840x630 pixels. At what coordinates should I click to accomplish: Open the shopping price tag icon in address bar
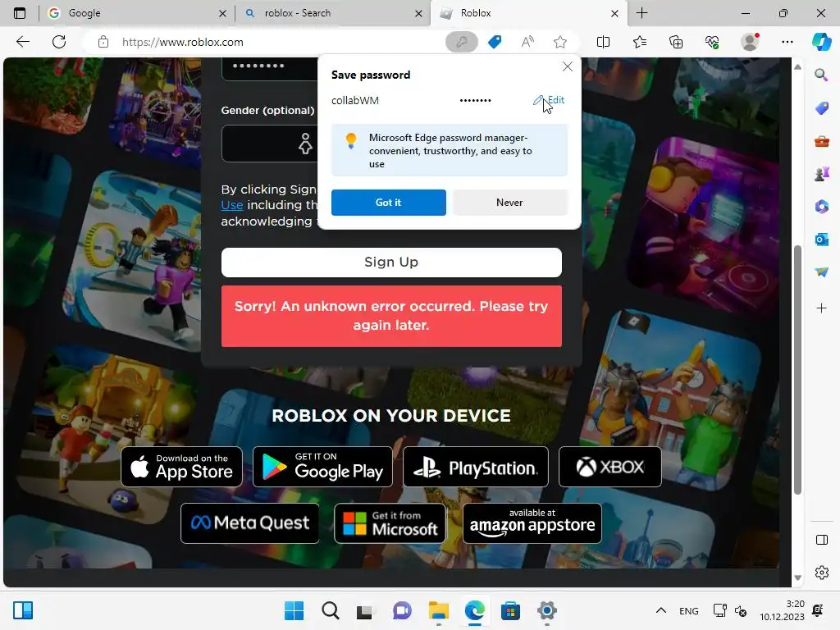495,42
